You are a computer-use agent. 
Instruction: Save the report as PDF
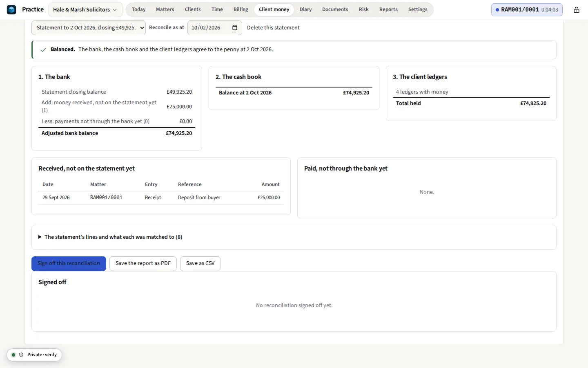[x=143, y=264]
